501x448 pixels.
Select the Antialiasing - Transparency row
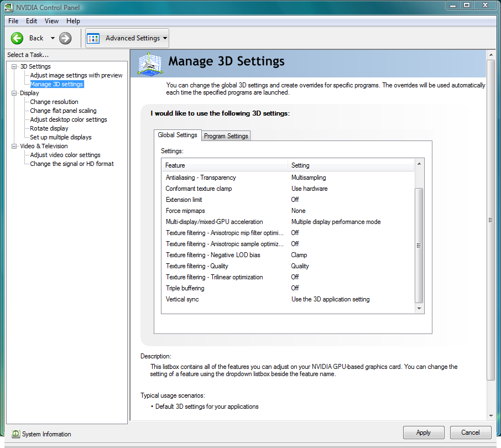coord(288,178)
